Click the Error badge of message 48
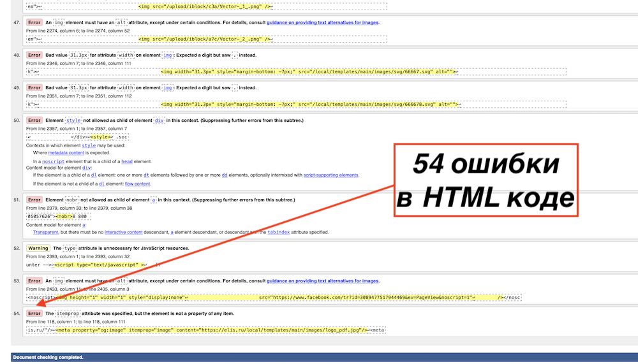The image size is (638, 364). pos(34,55)
